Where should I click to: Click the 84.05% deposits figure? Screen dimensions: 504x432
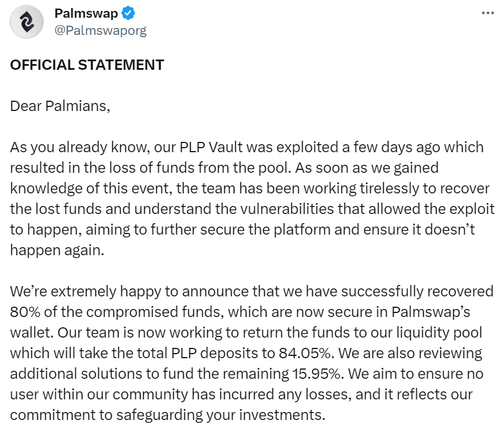click(x=304, y=353)
